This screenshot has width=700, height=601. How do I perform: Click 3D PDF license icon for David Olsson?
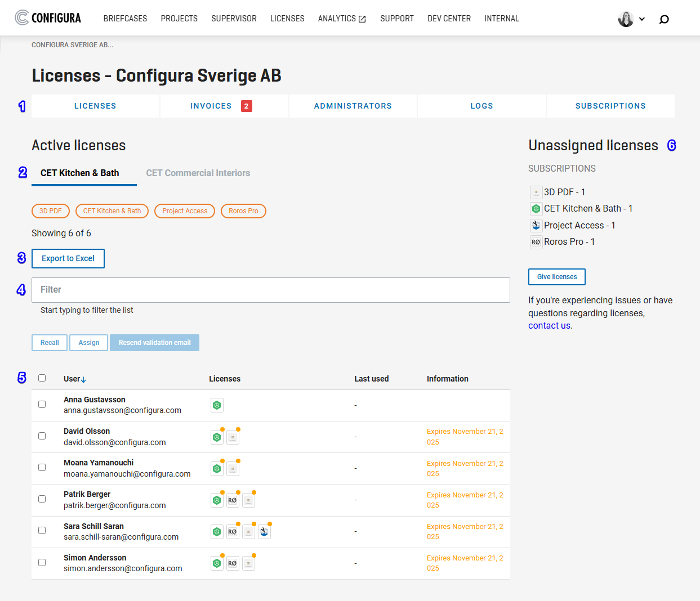pyautogui.click(x=233, y=437)
